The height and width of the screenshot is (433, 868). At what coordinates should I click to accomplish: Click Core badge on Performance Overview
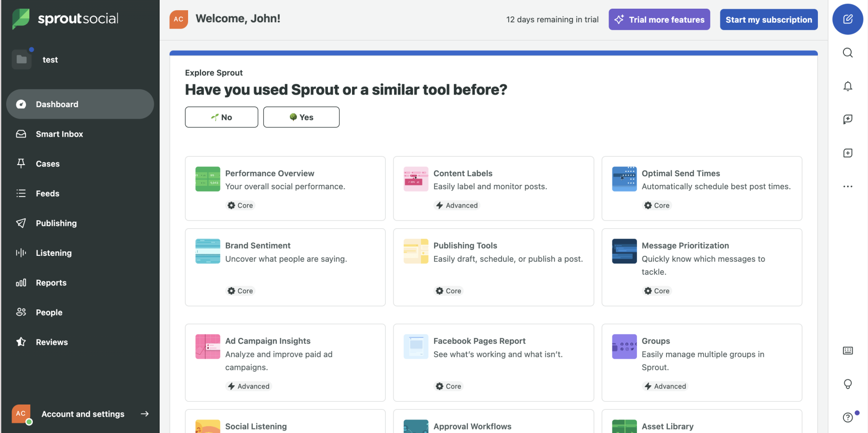click(240, 206)
